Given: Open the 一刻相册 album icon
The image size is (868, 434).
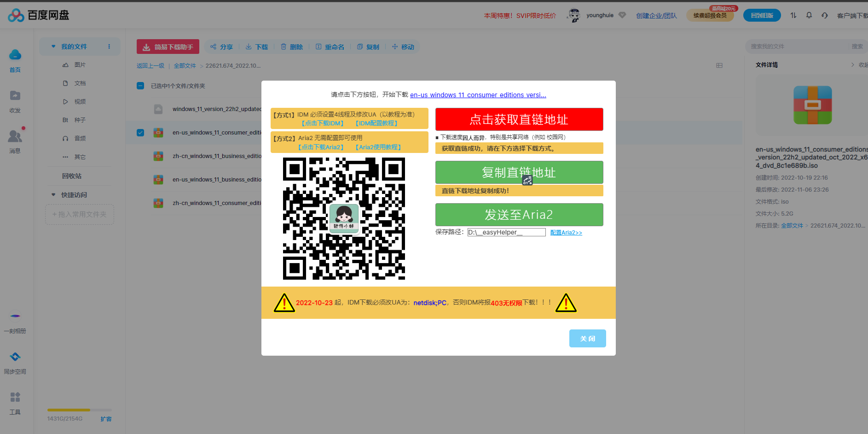Looking at the screenshot, I should (15, 317).
